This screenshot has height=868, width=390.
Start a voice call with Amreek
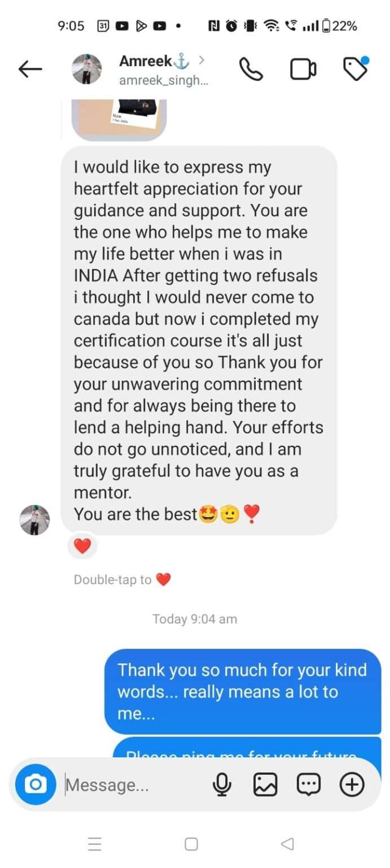[251, 69]
